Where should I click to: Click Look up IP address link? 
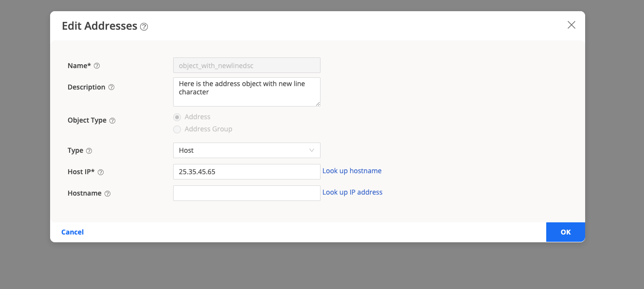[x=353, y=192]
